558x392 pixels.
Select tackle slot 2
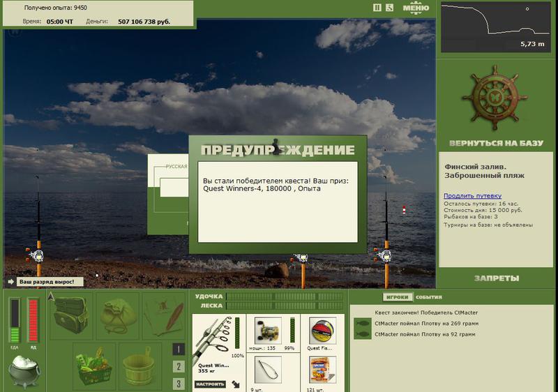click(x=179, y=366)
